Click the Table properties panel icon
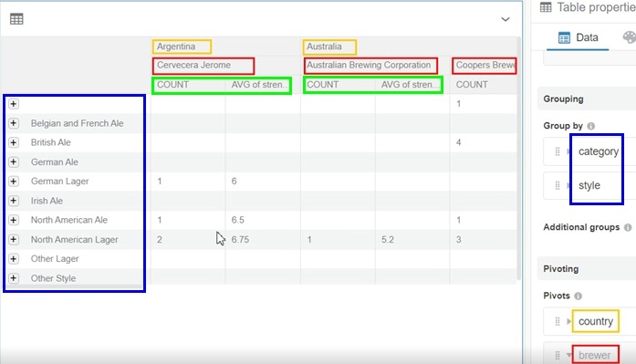 (546, 7)
